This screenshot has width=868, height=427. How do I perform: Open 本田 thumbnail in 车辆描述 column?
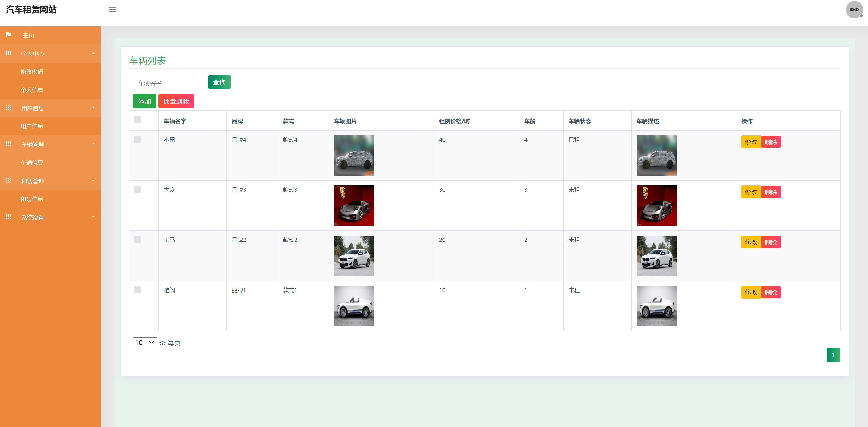[x=656, y=156]
